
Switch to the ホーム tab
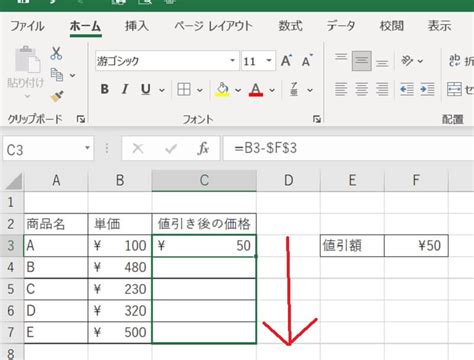85,26
